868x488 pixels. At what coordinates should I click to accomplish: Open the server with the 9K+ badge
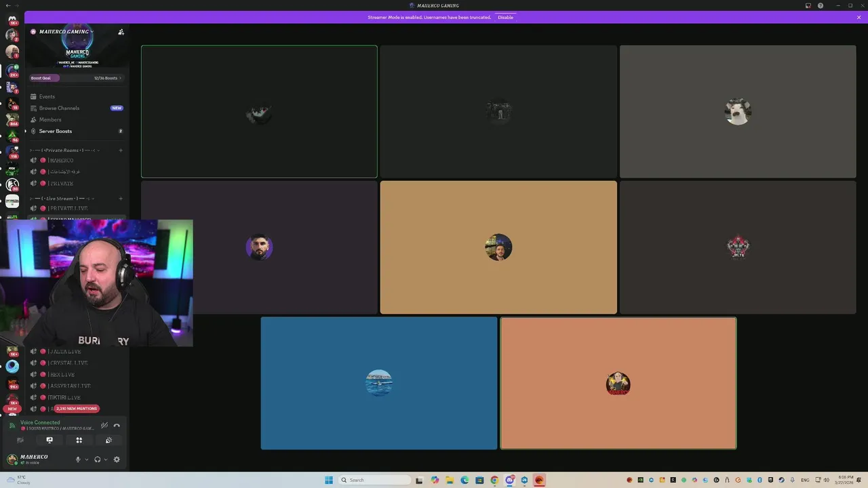coord(12,383)
